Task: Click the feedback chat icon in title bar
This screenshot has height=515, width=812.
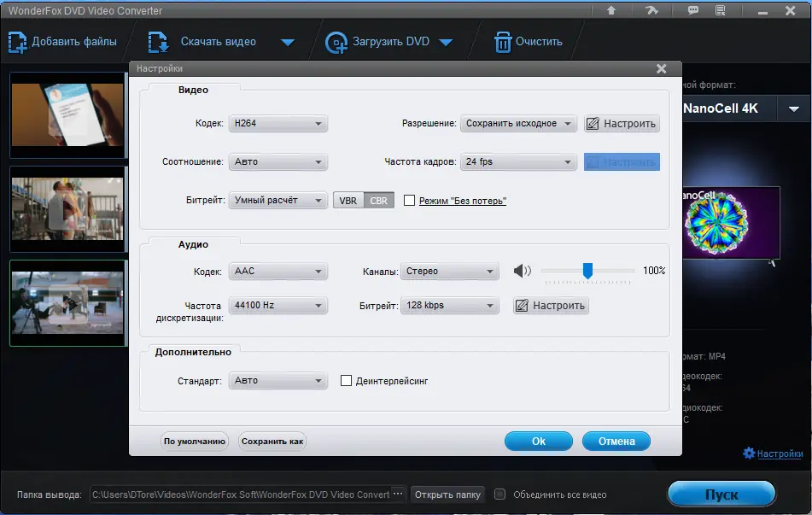Action: 692,10
